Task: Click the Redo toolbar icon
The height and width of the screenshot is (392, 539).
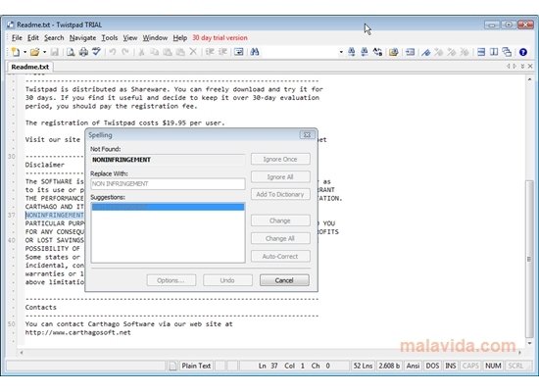Action: click(x=125, y=52)
